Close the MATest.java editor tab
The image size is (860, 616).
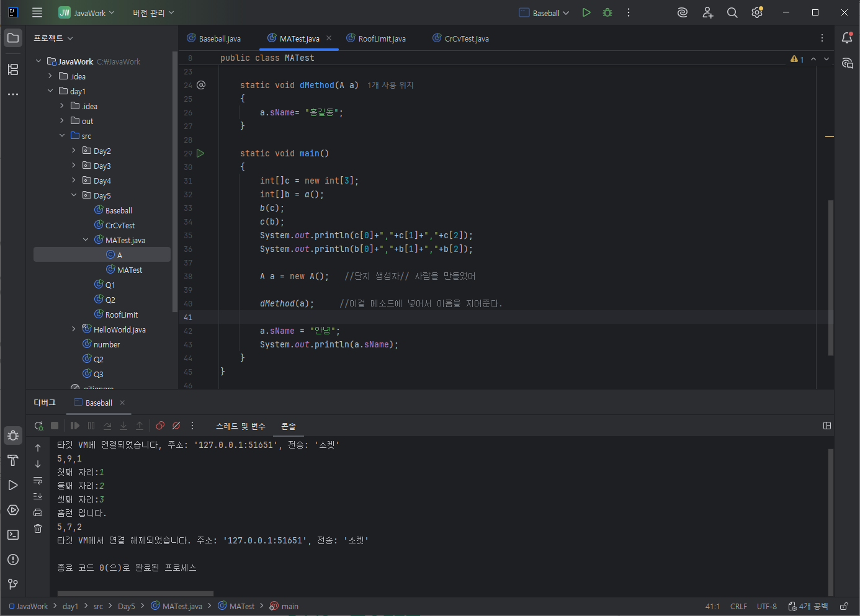329,38
